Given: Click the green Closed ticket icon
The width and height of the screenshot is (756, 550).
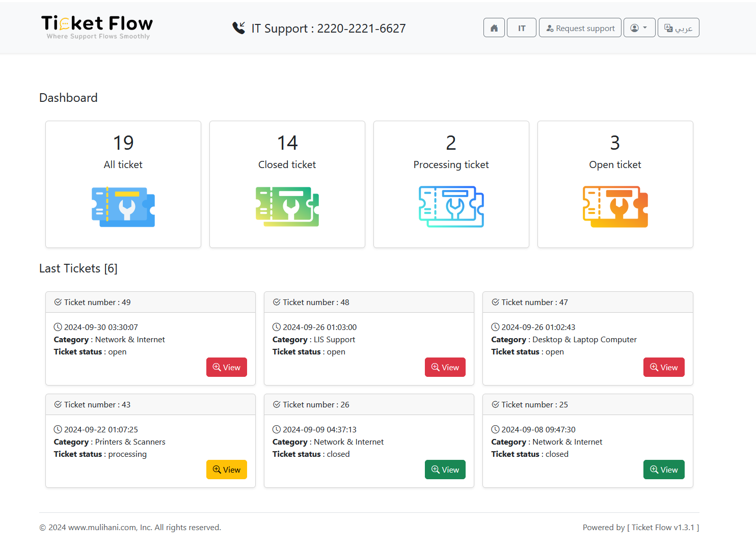Looking at the screenshot, I should (x=287, y=207).
